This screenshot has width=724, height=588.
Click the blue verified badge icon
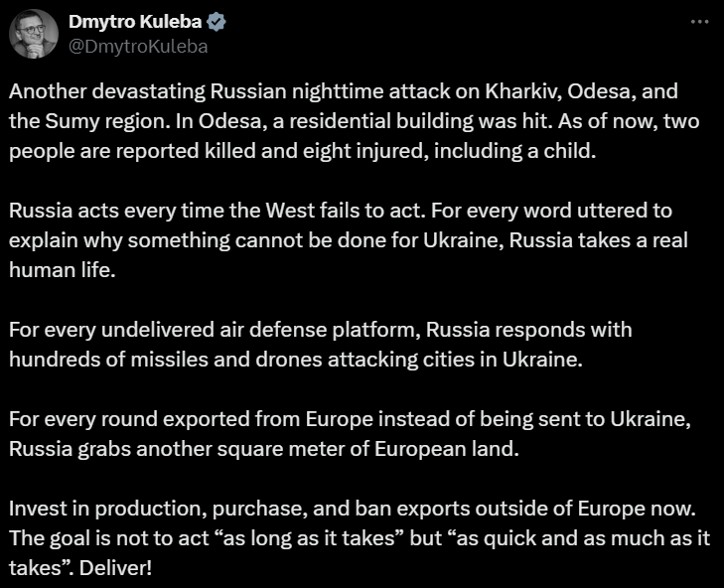coord(215,22)
